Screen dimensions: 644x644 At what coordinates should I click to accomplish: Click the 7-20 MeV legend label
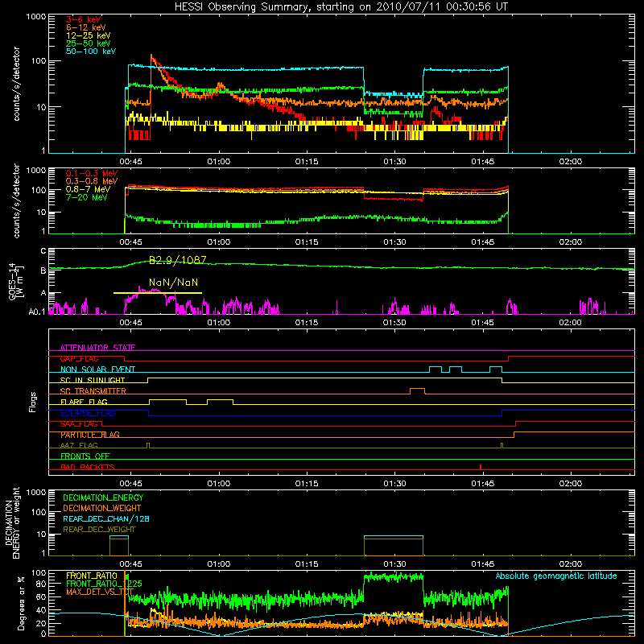coord(86,197)
